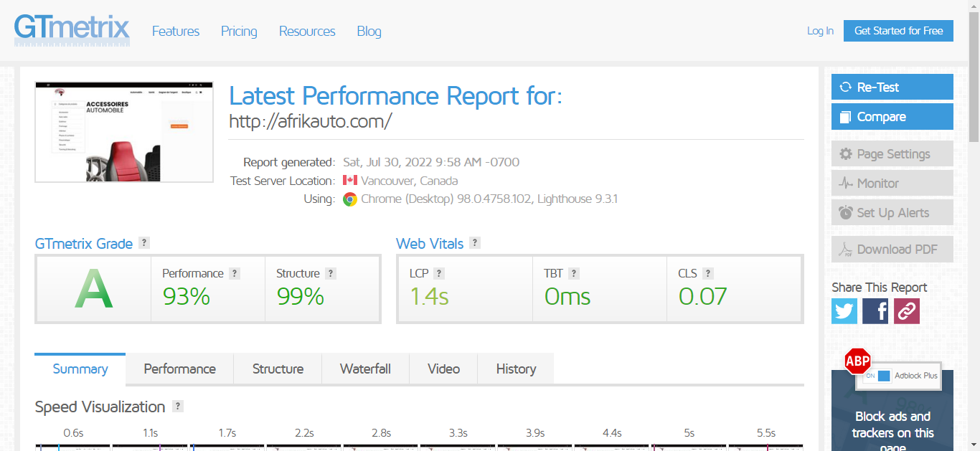This screenshot has height=451, width=980.
Task: Click Structure score help icon
Action: (x=331, y=273)
